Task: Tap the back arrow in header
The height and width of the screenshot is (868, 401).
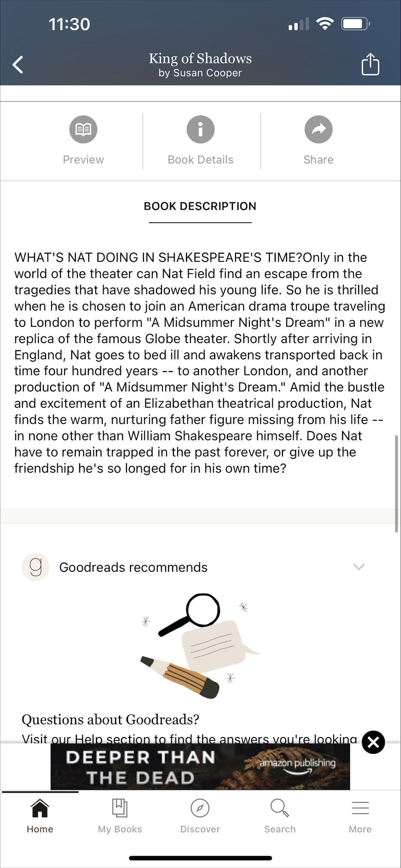Action: pos(18,64)
